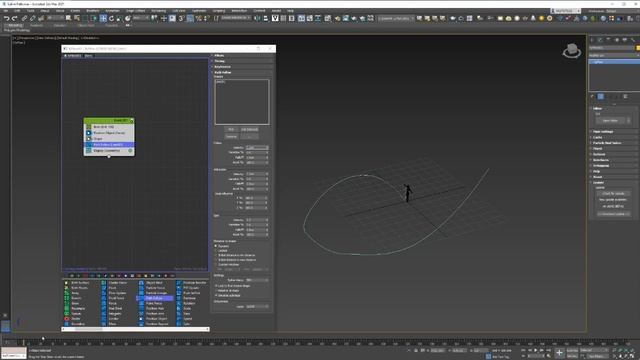Expand the Timing rollout in tyFlow editor

point(242,61)
